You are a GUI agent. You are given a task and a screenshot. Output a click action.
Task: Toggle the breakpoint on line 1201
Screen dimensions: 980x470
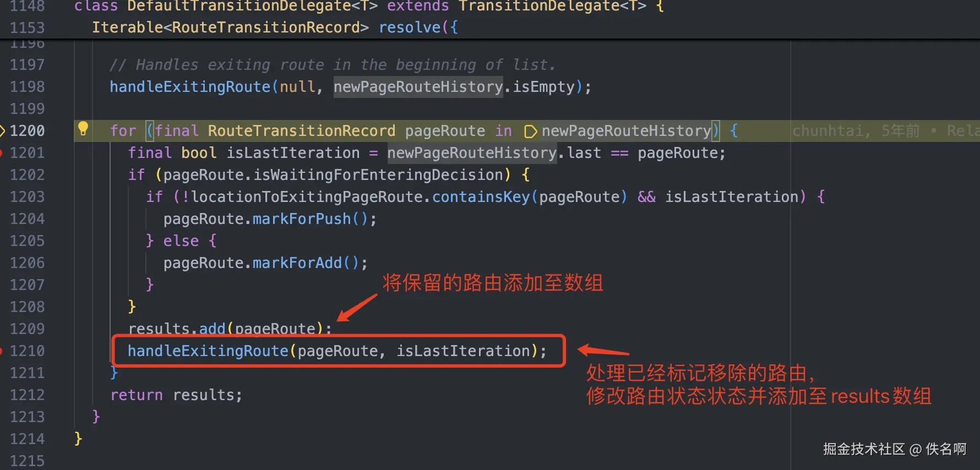pos(1,153)
